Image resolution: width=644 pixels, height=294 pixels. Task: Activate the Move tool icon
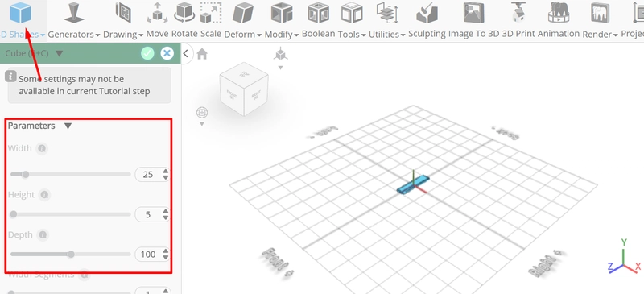point(157,13)
